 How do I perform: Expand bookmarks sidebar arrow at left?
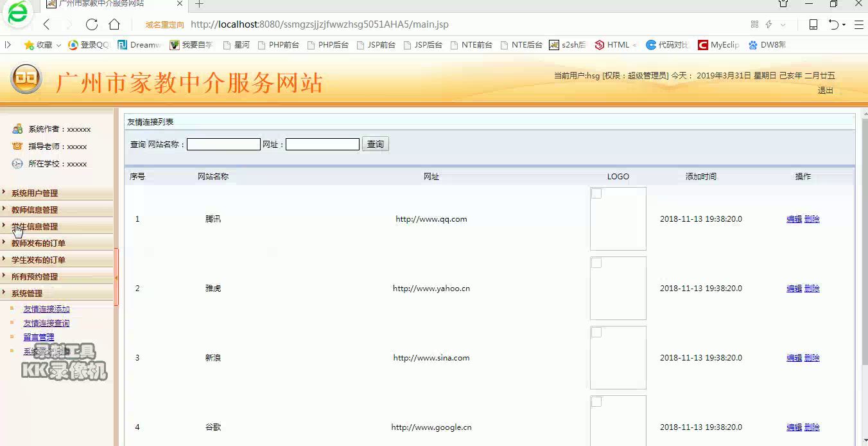pyautogui.click(x=8, y=45)
